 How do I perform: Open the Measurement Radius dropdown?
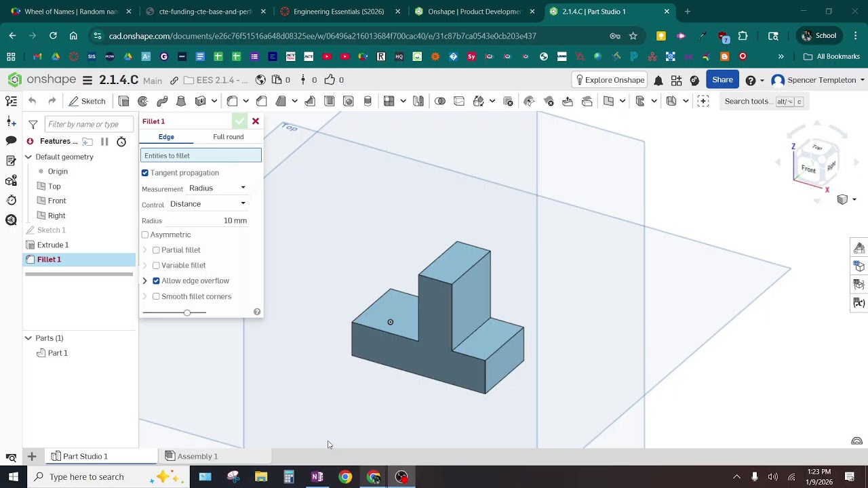point(217,188)
